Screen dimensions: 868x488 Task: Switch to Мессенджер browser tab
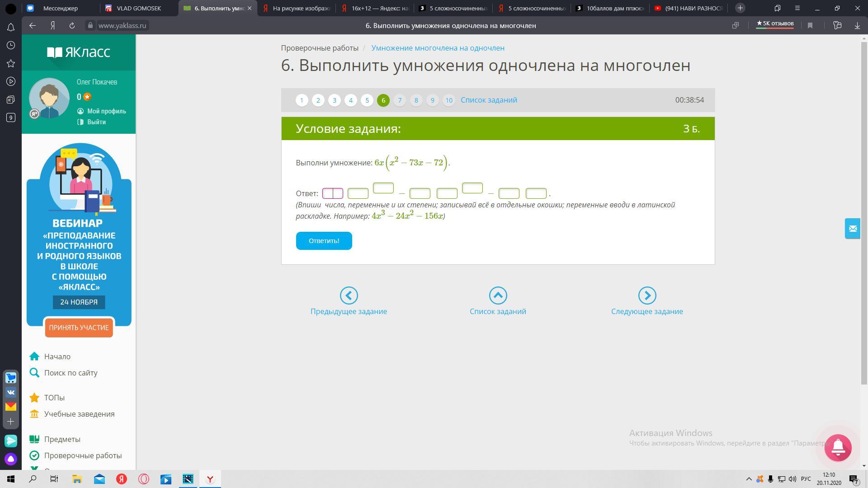60,8
